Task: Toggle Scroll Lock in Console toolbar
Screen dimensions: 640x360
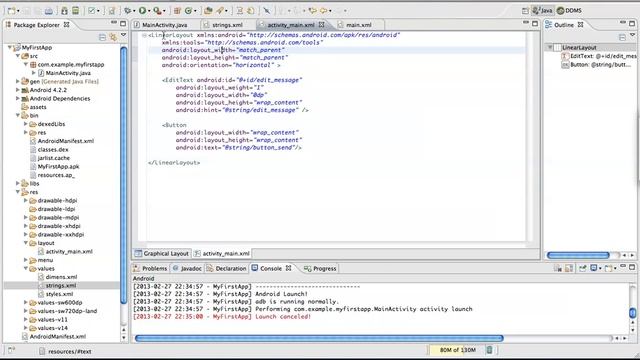Action: (x=569, y=268)
